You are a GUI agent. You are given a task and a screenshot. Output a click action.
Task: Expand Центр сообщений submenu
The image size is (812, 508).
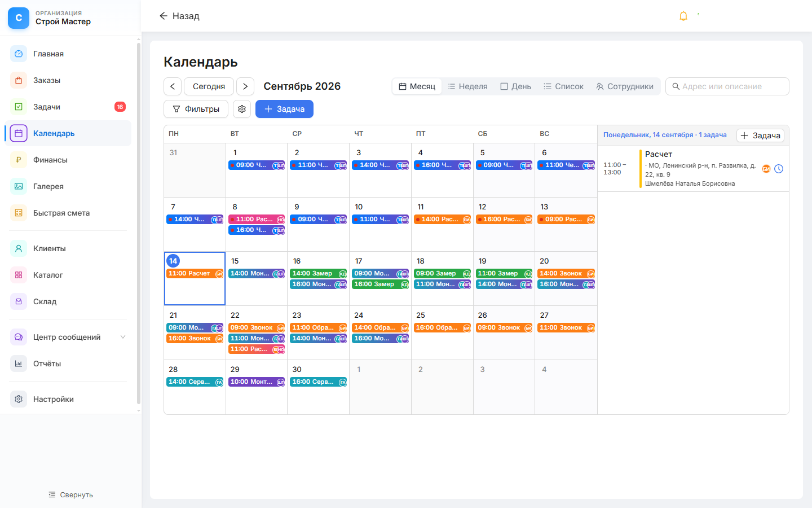(123, 337)
